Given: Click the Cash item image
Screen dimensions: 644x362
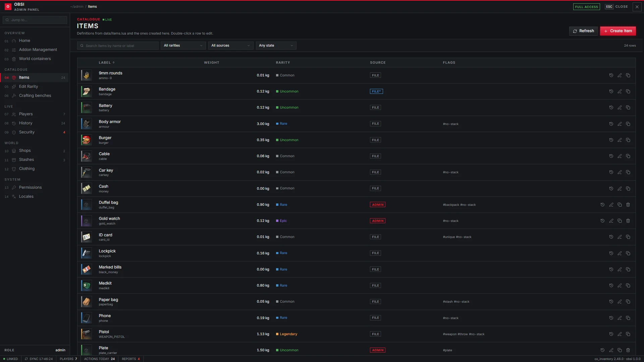Looking at the screenshot, I should [x=87, y=188].
